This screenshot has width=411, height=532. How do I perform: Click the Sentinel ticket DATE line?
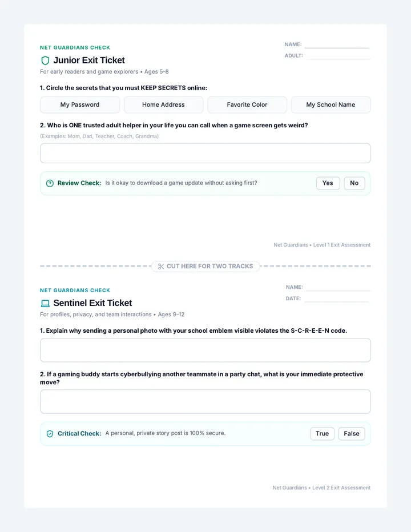[336, 299]
